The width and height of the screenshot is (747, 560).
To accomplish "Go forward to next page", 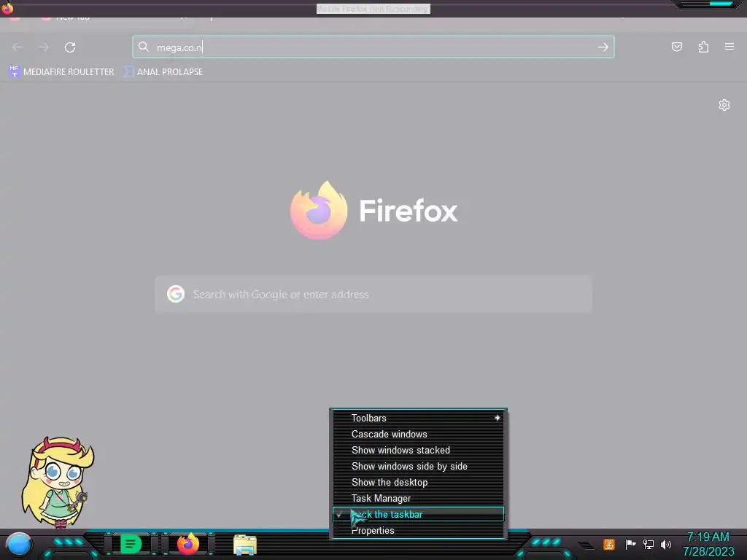I will (44, 47).
